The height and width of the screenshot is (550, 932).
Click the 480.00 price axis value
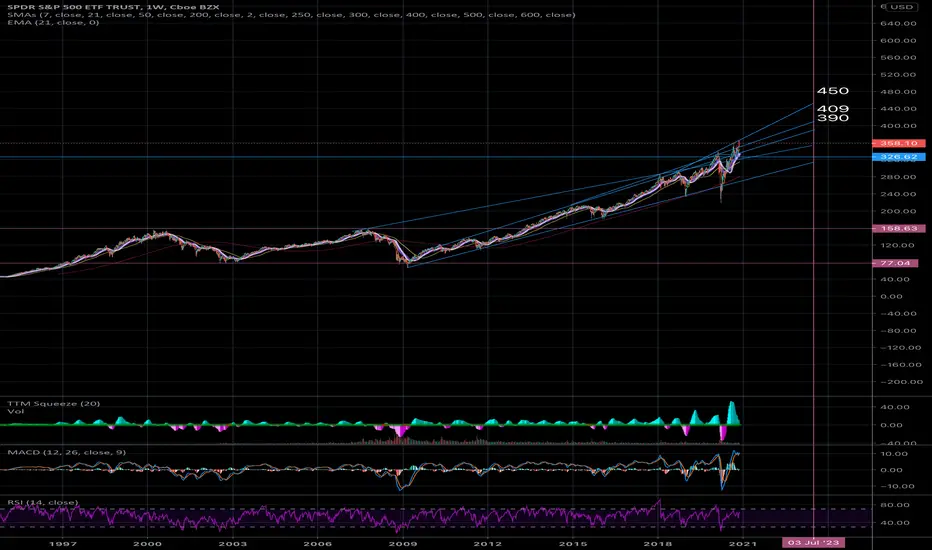tap(898, 92)
